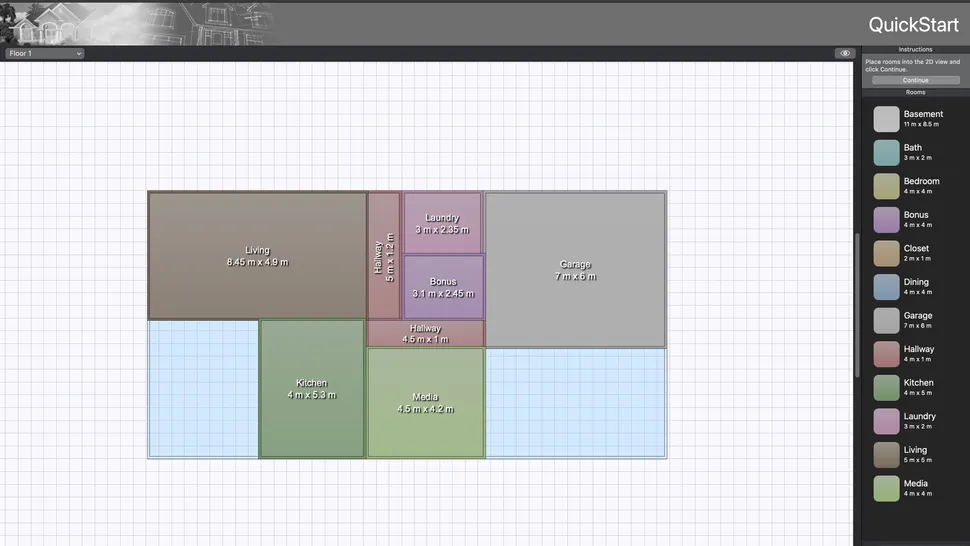Select the Dining room icon
This screenshot has width=970, height=546.
886,287
